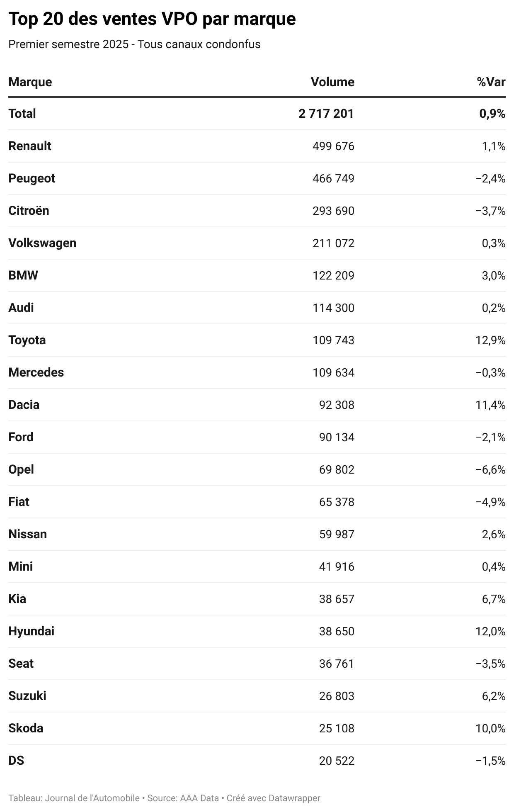The image size is (514, 812).
Task: Select the DS brand row
Action: tap(257, 761)
